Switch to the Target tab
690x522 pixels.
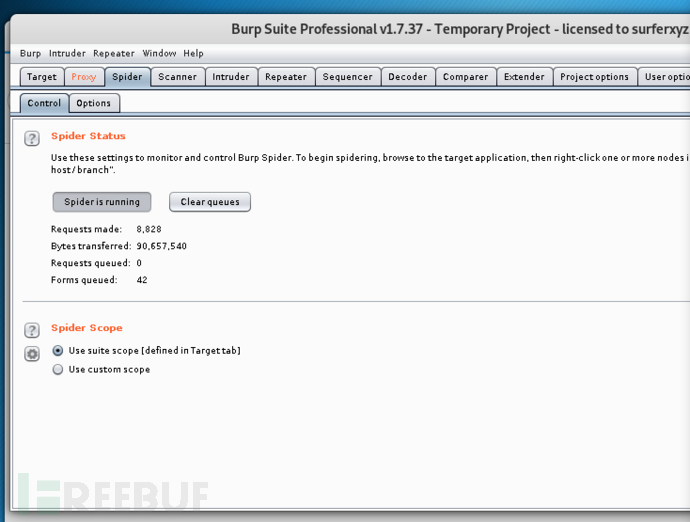pos(42,77)
